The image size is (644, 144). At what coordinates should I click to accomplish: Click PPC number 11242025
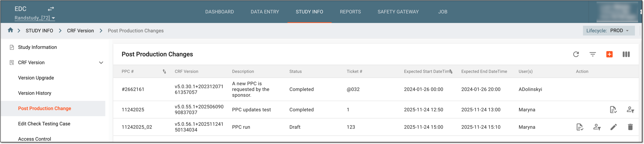pyautogui.click(x=133, y=110)
